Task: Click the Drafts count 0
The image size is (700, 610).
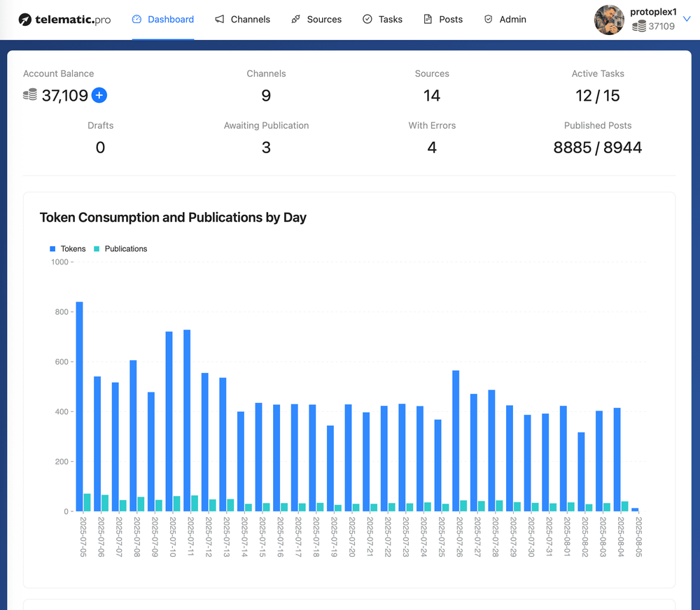Action: pos(100,148)
